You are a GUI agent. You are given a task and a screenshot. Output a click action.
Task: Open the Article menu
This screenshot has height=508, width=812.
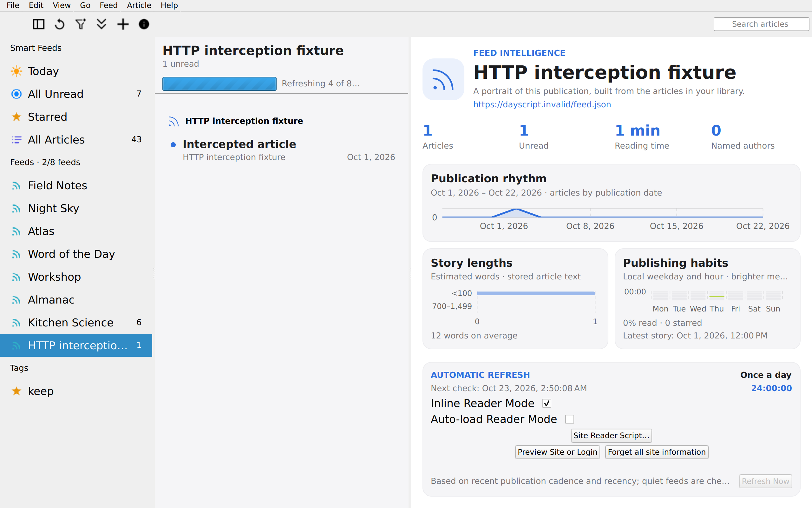[x=139, y=5]
